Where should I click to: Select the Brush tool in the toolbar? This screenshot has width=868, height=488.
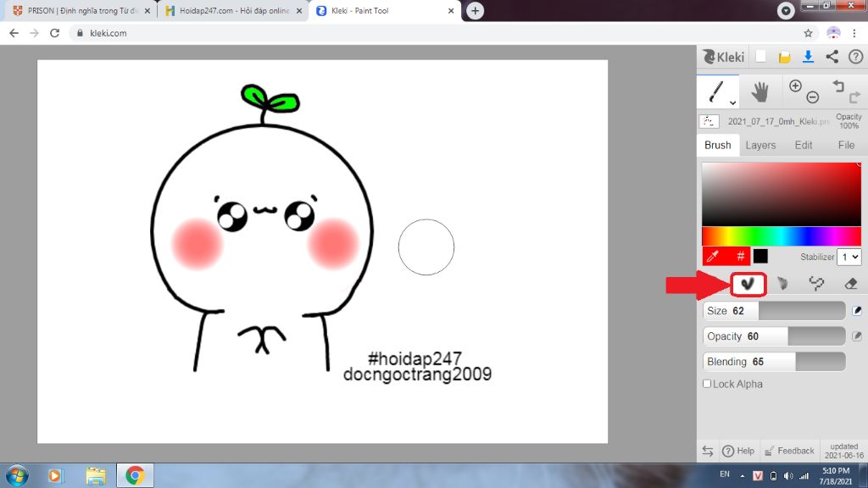tap(716, 91)
